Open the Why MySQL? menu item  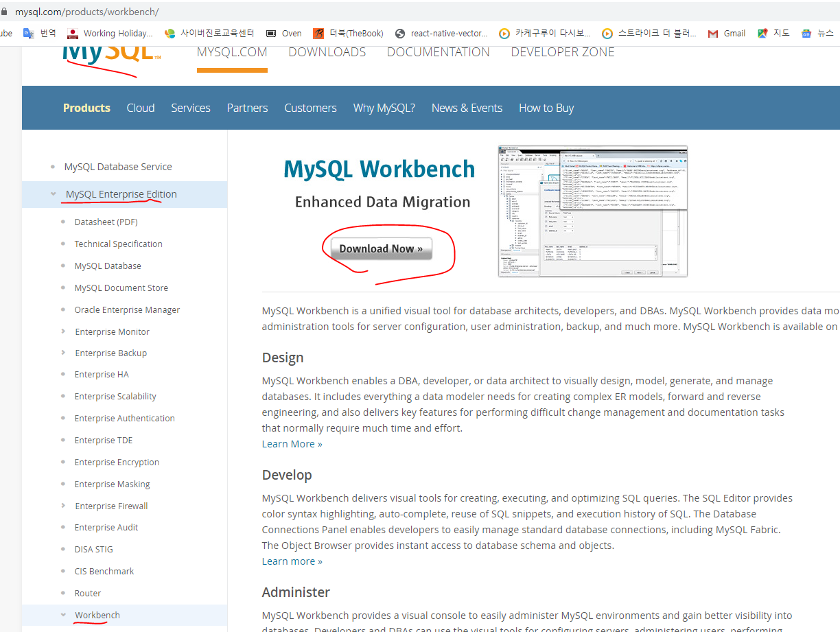click(x=384, y=108)
